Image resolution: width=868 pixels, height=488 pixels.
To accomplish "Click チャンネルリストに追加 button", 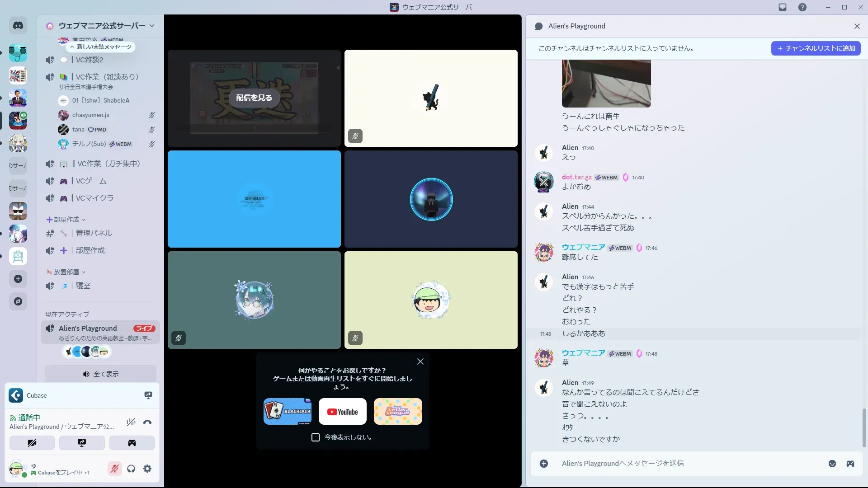I will click(816, 48).
